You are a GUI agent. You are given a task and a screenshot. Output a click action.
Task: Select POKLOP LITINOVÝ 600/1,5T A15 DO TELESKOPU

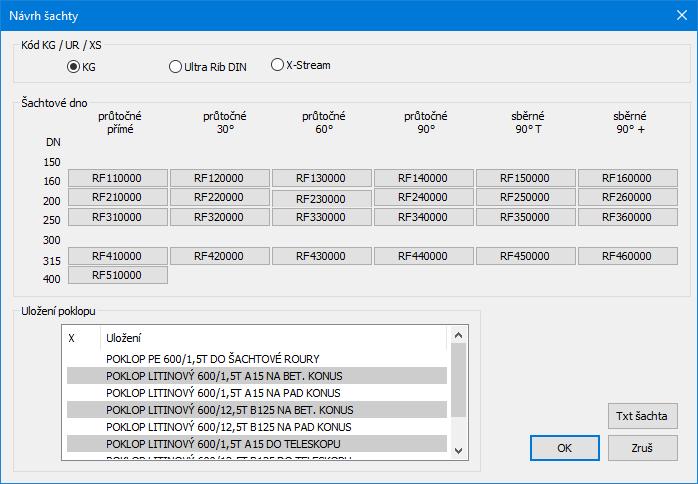click(257, 443)
